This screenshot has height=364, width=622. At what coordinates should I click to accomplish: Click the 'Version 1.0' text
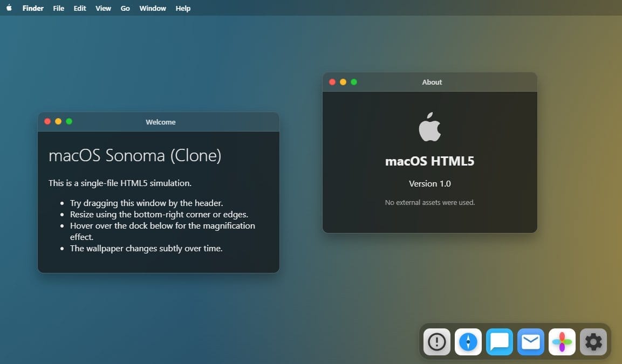click(x=430, y=183)
